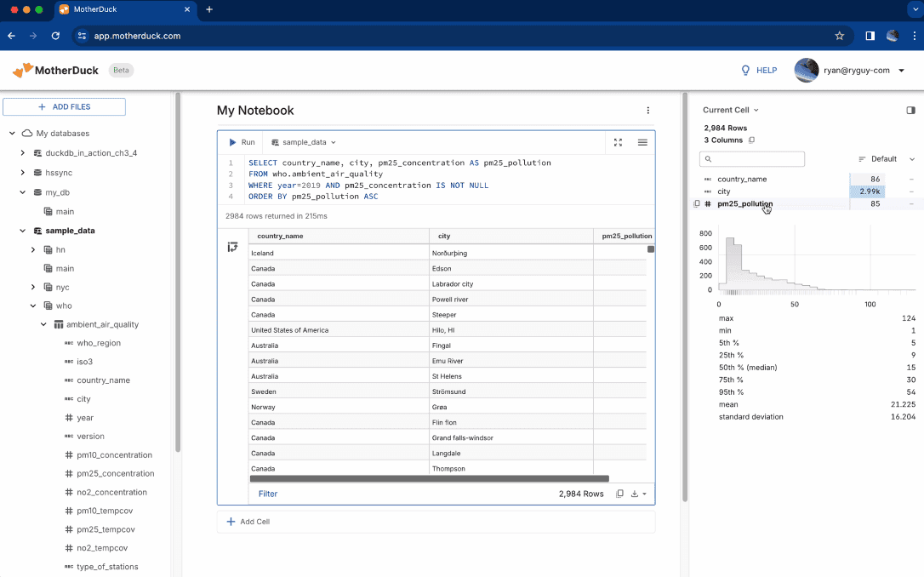The image size is (924, 577).
Task: Click the pivot icon beside results table
Action: click(x=232, y=247)
